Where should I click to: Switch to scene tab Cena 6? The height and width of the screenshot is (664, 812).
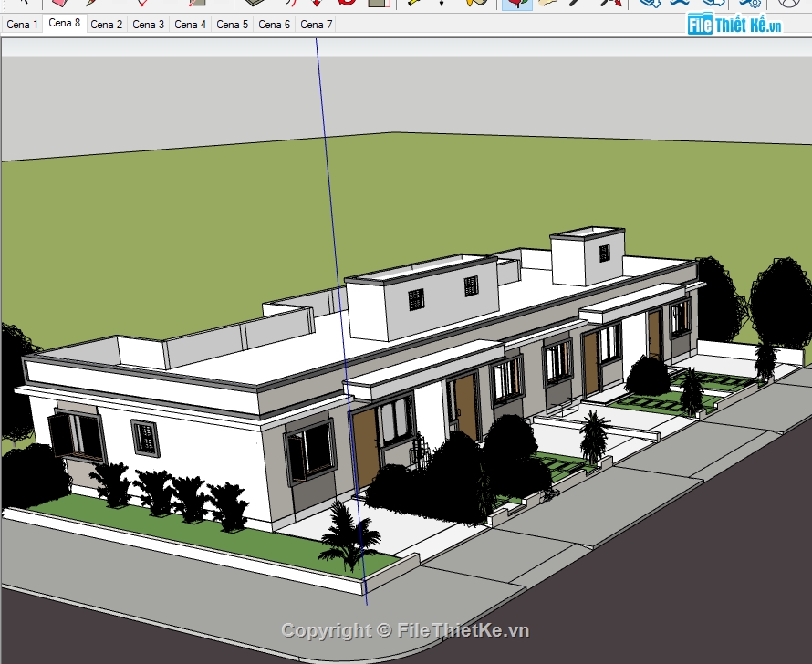click(x=274, y=25)
